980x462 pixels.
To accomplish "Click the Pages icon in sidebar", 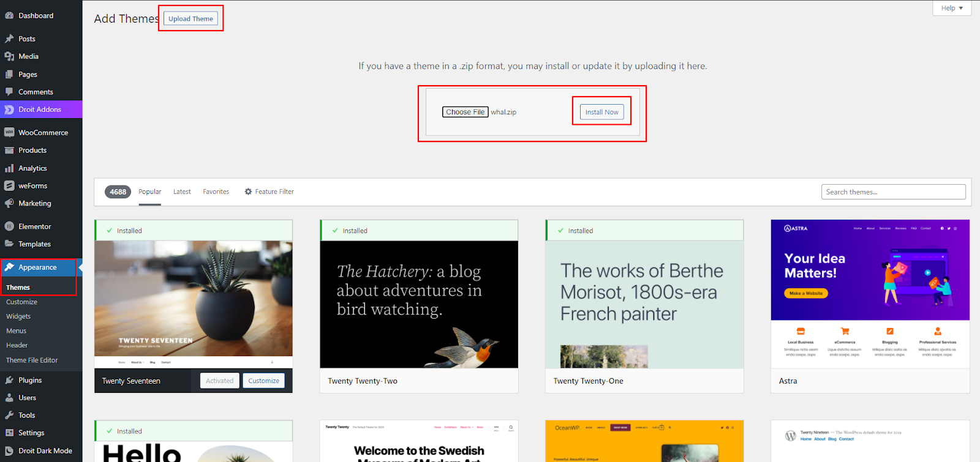I will 9,74.
